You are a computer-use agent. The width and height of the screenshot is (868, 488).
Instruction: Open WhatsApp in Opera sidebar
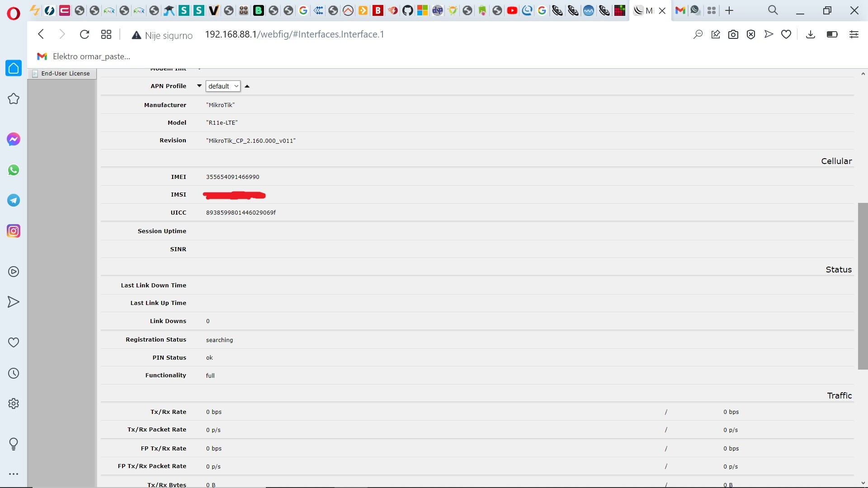click(x=14, y=170)
